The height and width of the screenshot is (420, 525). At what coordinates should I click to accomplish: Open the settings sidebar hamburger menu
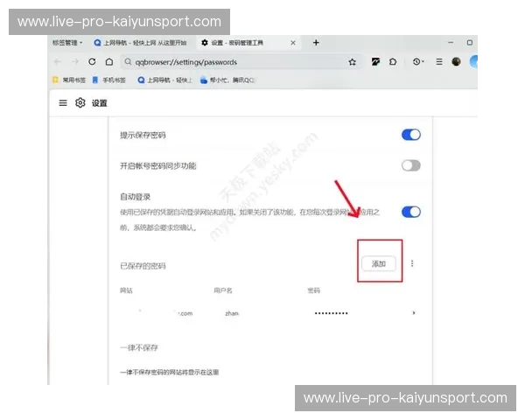[x=63, y=103]
